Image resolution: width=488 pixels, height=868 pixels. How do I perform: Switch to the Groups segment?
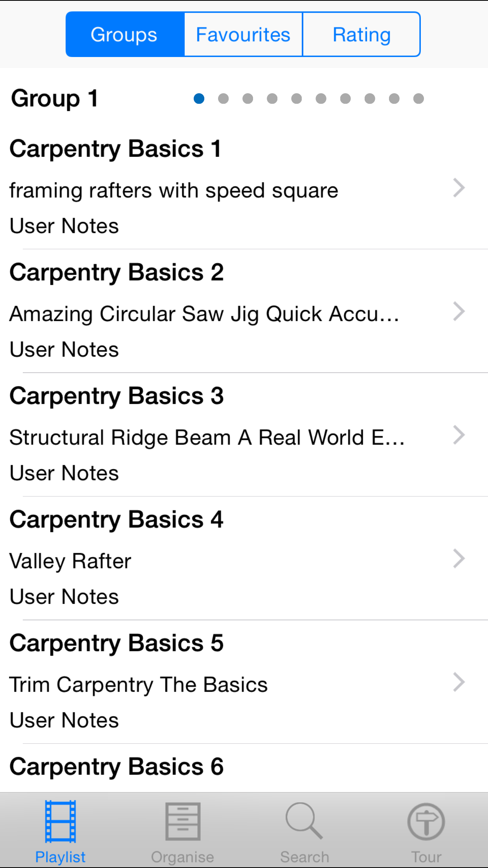tap(125, 35)
